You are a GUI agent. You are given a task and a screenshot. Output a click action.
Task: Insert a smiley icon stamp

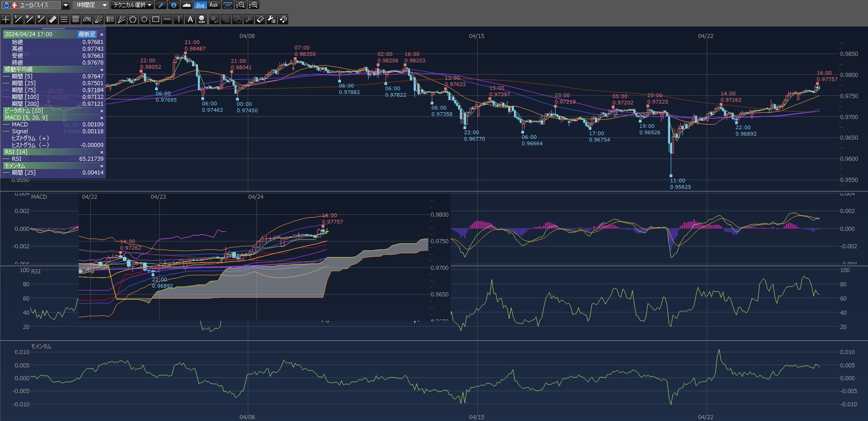coord(202,19)
